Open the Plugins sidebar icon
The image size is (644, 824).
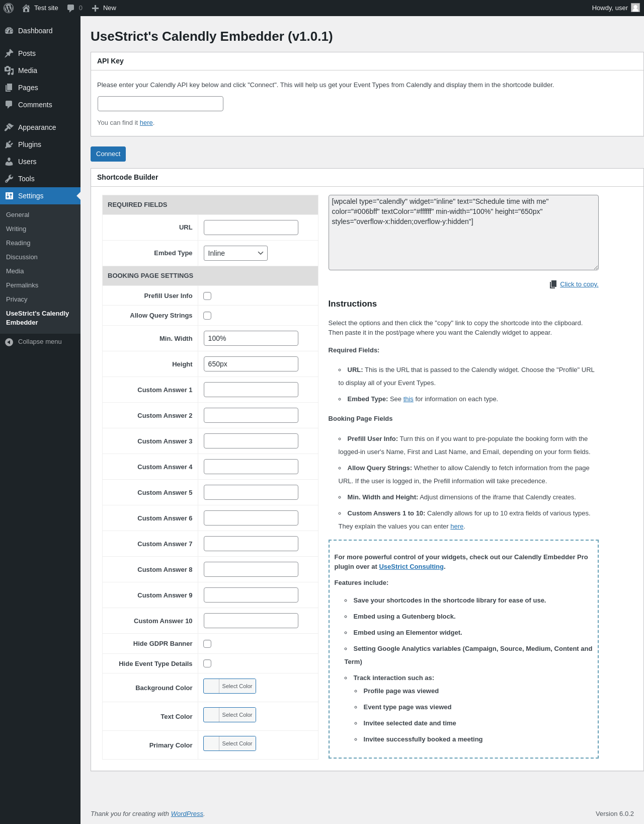click(9, 144)
